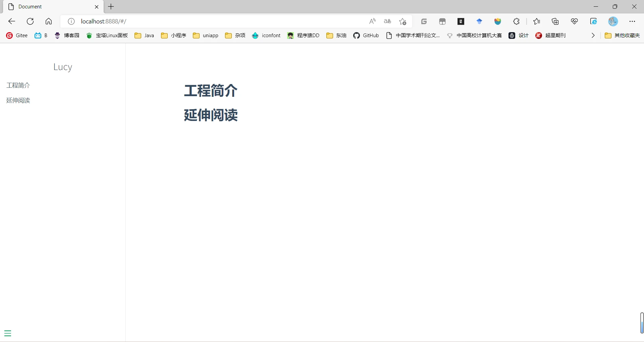Expand the 其他收藏夹 folder
Viewport: 644px width, 342px height.
tap(622, 36)
